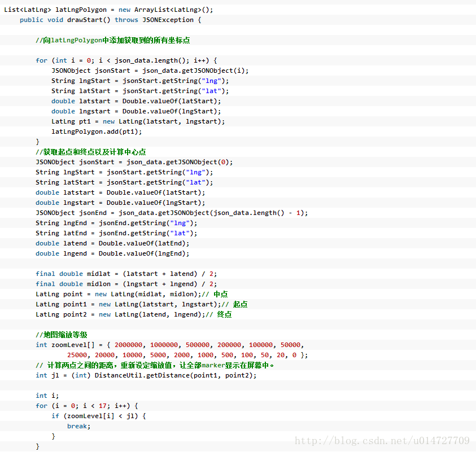This screenshot has width=476, height=452.
Task: Click the line 'if (zoomLevel[i] < jl) {'
Action: click(99, 416)
